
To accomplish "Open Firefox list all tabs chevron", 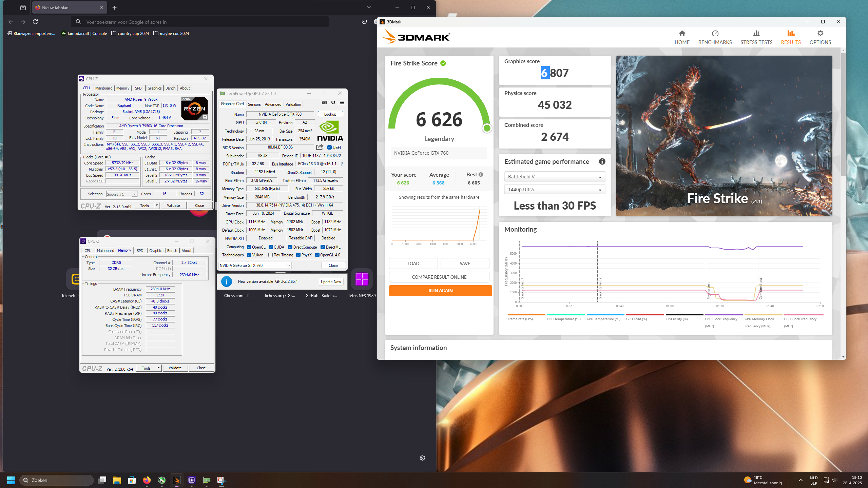I will pos(369,7).
